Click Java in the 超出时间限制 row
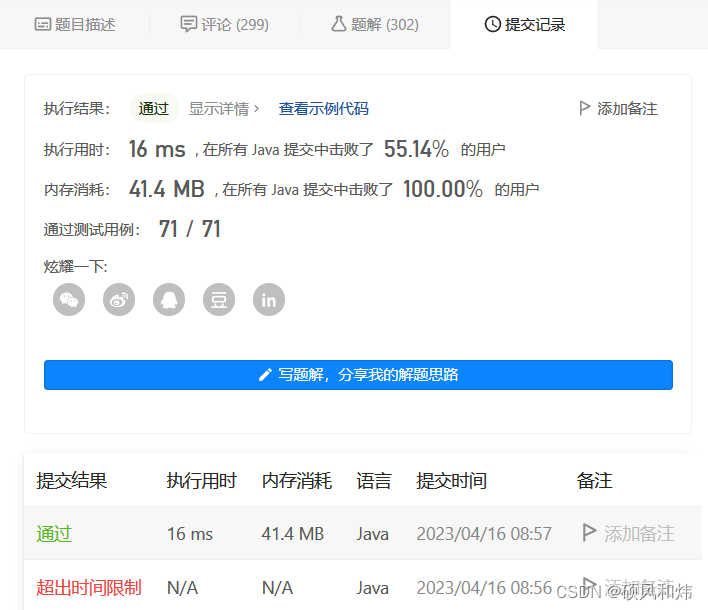Viewport: 708px width, 610px height. [x=373, y=588]
